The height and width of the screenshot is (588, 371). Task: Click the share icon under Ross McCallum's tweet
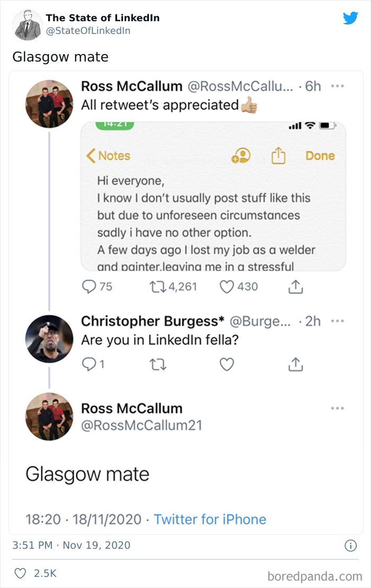(x=296, y=286)
